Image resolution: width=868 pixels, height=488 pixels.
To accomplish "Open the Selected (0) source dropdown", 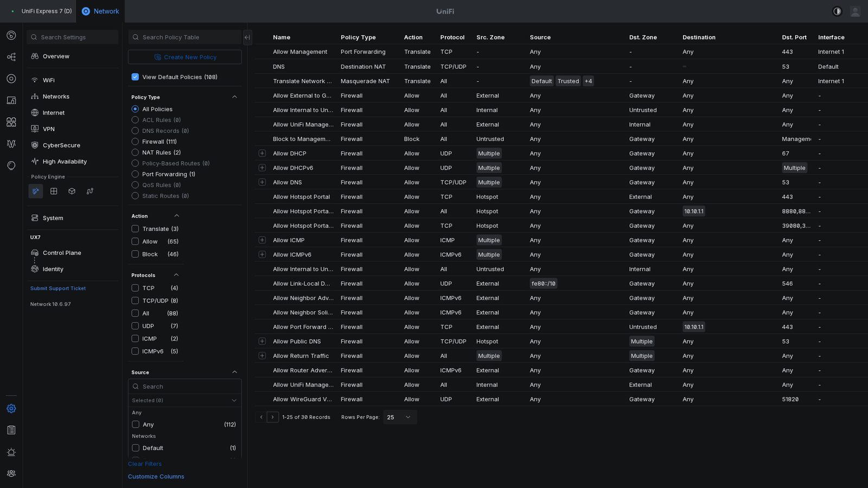I will (x=184, y=400).
